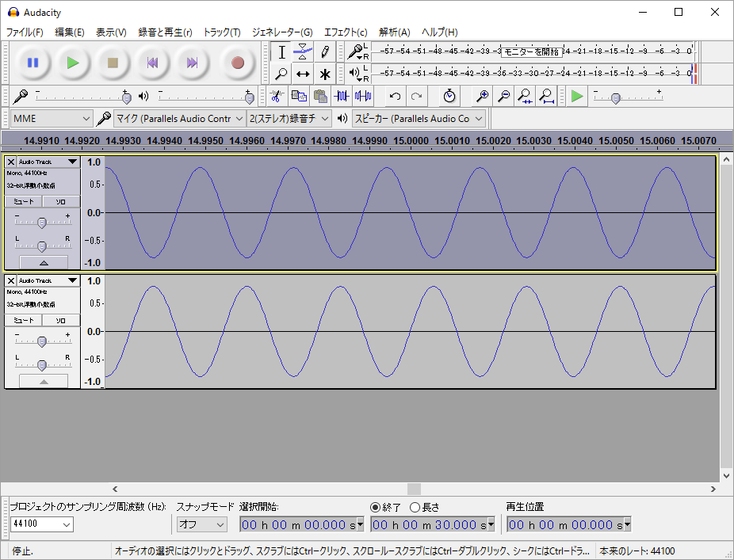Viewport: 734px width, 560px height.
Task: Click Fit Selection zoom icon
Action: pos(525,97)
